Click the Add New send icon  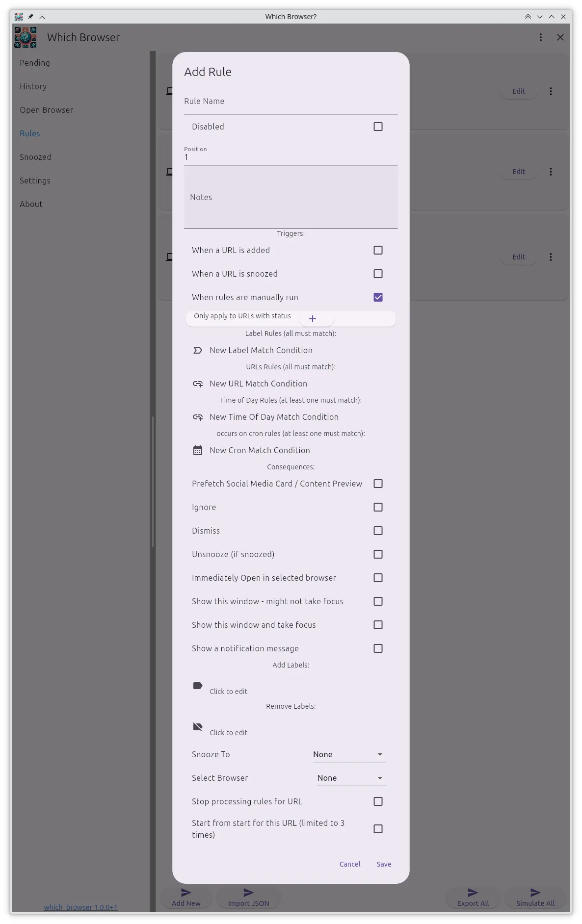pos(186,893)
